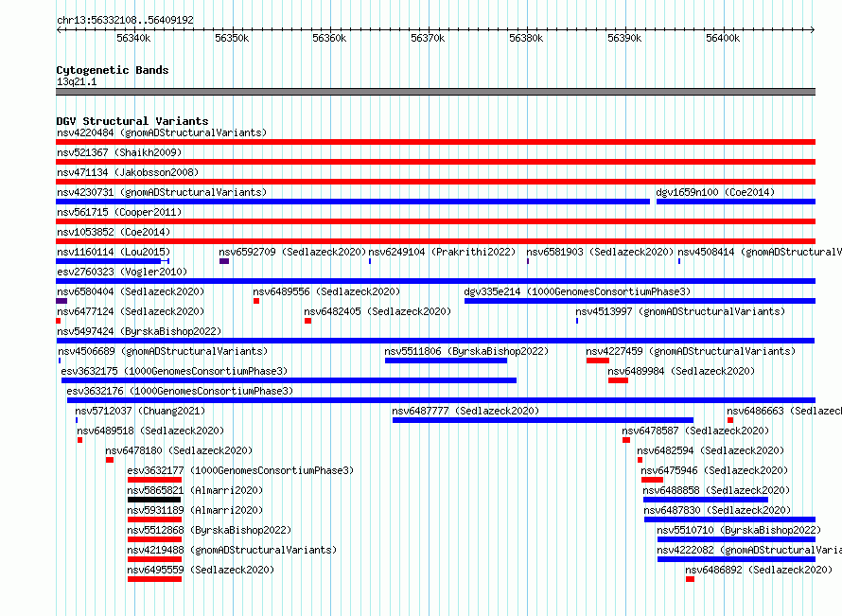This screenshot has height=616, width=842.
Task: Click the 56390k ruler position label
Action: click(x=624, y=38)
